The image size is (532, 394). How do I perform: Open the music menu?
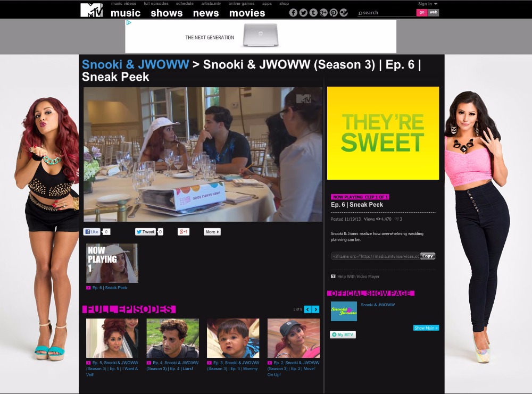point(126,13)
